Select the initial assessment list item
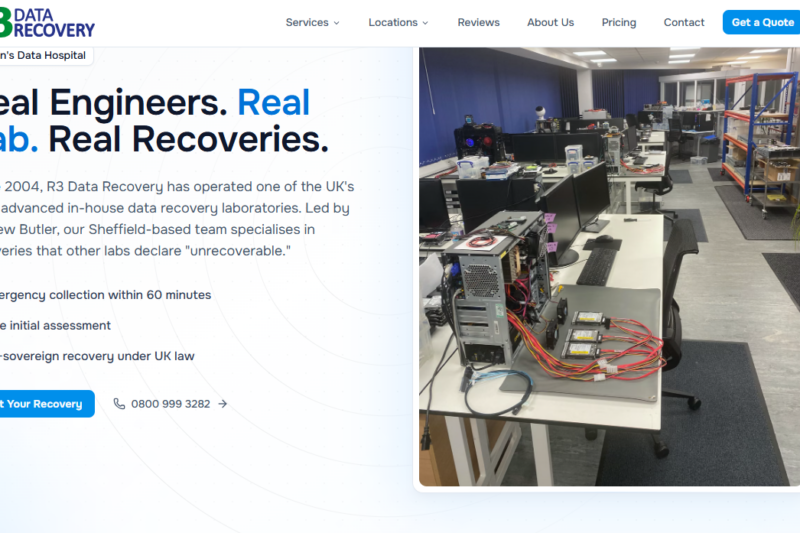Viewport: 800px width, 533px height. coord(55,325)
